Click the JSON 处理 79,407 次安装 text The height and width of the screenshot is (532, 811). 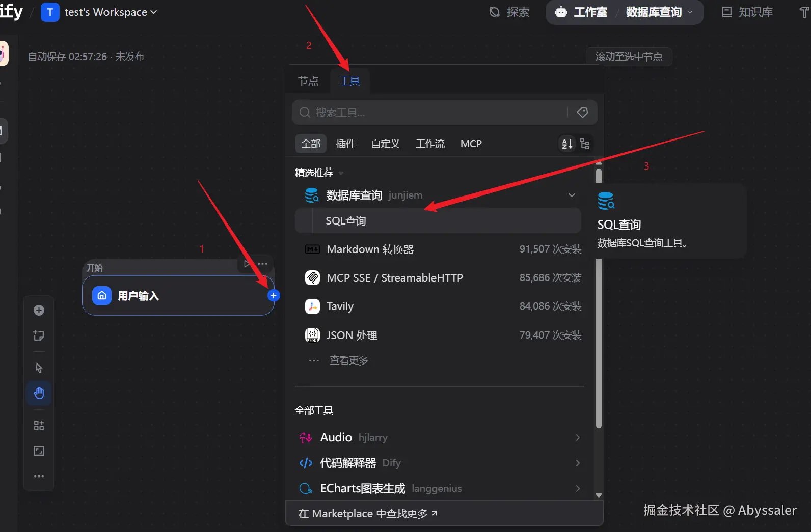click(550, 335)
